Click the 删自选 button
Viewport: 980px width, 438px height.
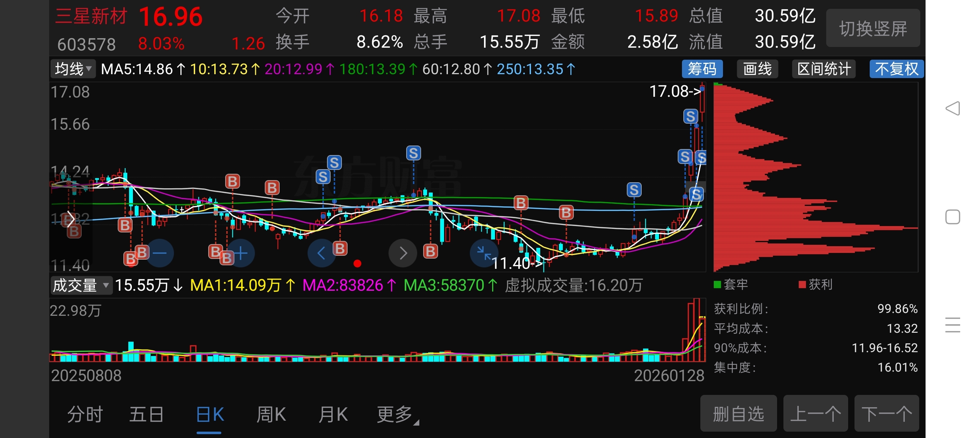(x=738, y=414)
